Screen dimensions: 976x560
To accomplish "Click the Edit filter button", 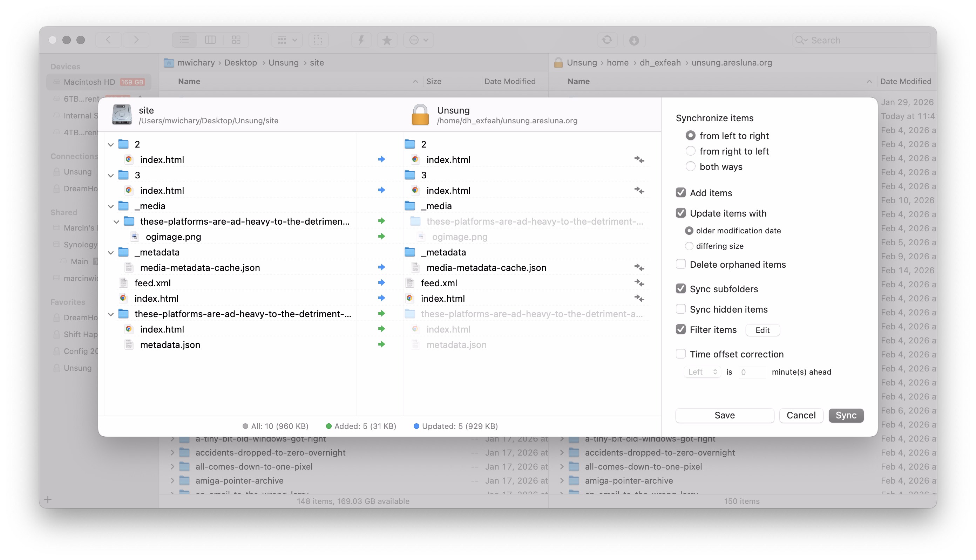I will coord(762,330).
